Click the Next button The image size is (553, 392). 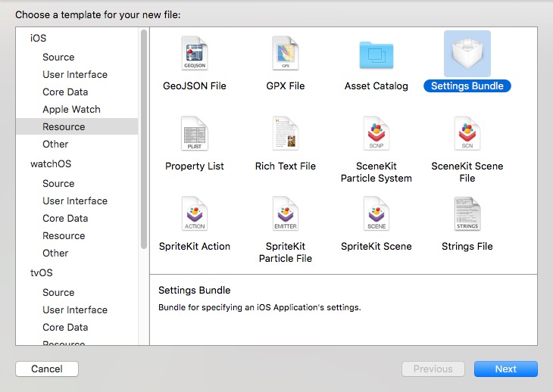pyautogui.click(x=505, y=369)
